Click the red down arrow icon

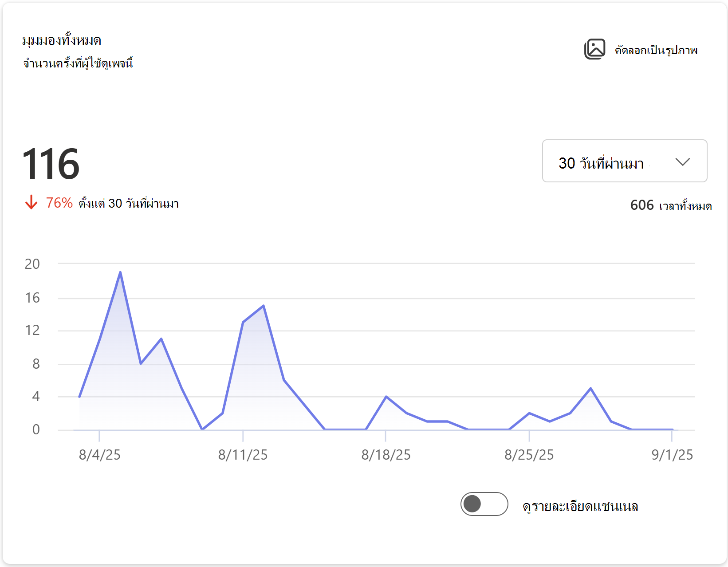tap(31, 203)
